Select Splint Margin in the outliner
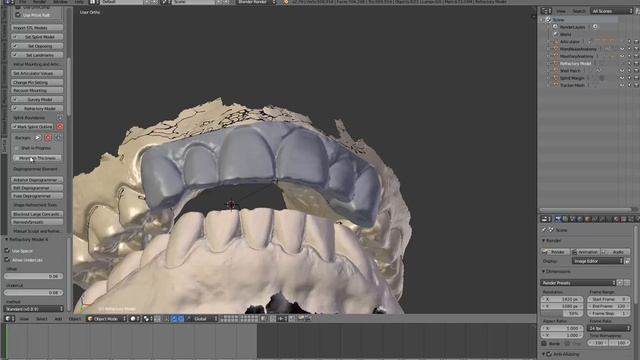640x360 pixels. (x=572, y=78)
